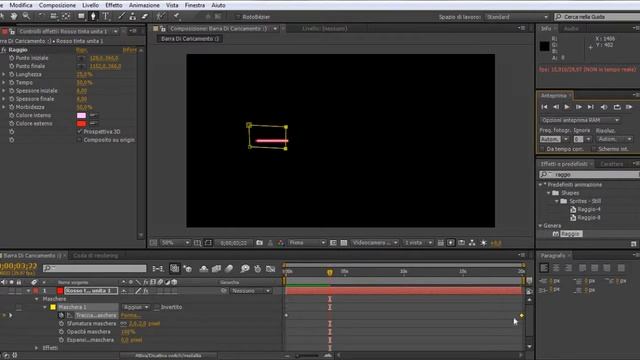Screen dimensions: 640x360
Task: Click the Maschera 1 yellow color swatch
Action: (x=53, y=307)
